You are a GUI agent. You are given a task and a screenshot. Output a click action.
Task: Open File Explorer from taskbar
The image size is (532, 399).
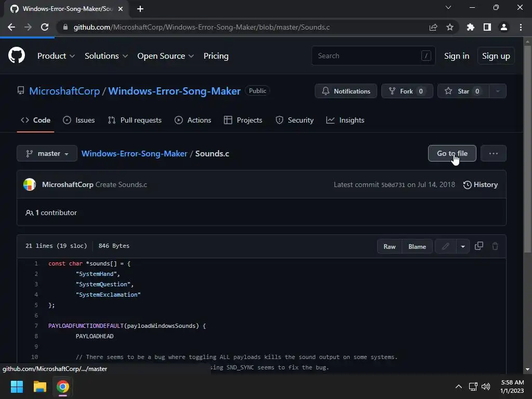click(x=39, y=387)
